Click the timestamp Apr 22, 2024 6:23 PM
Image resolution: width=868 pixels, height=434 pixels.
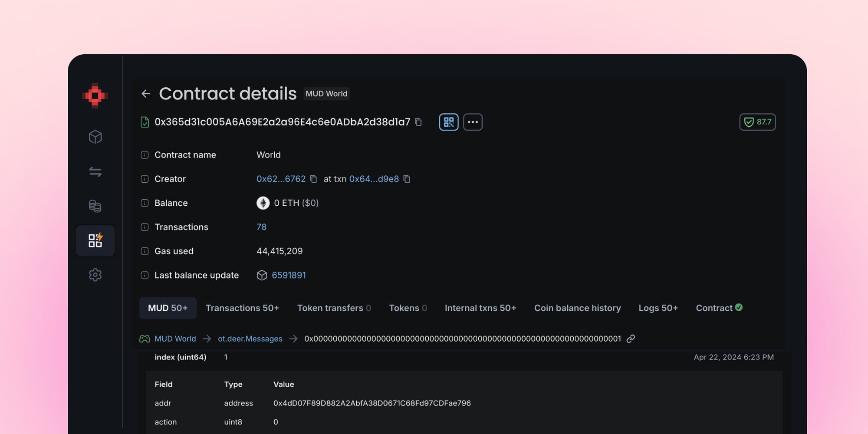733,357
